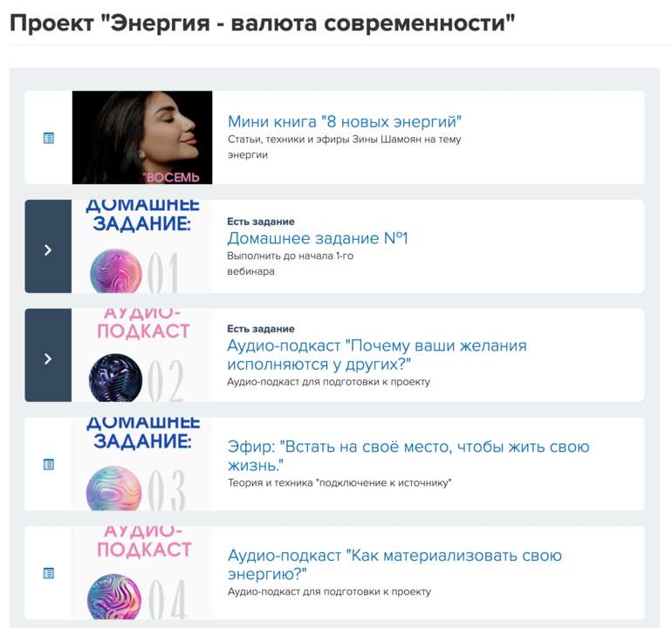Click the Аудио-подкаст 04 thumbnail
The height and width of the screenshot is (628, 672).
pyautogui.click(x=142, y=573)
